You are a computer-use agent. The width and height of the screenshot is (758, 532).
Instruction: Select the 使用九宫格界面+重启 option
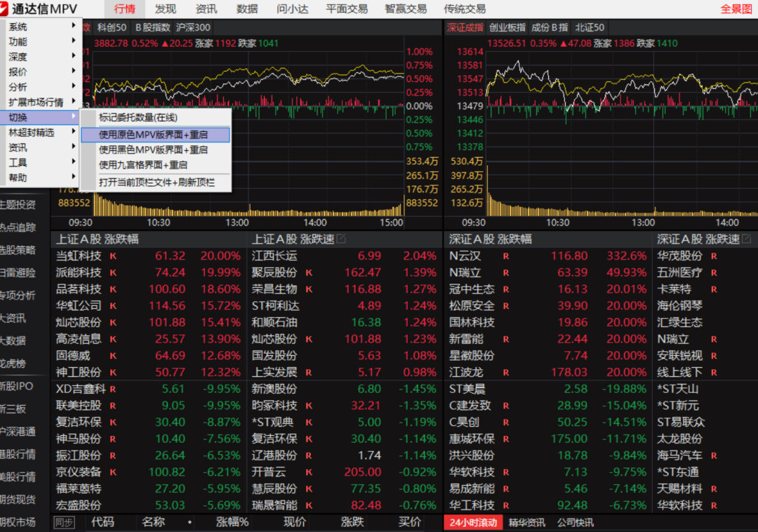click(x=143, y=165)
